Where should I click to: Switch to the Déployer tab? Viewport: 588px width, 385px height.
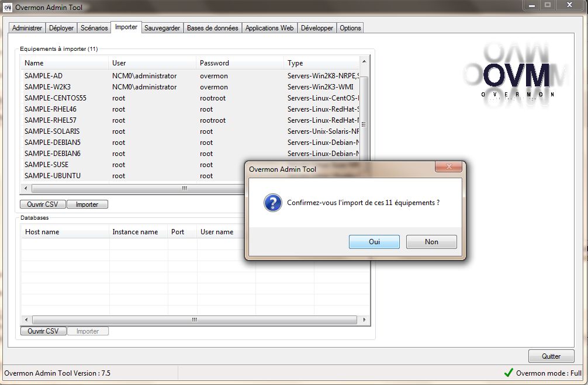pyautogui.click(x=61, y=28)
